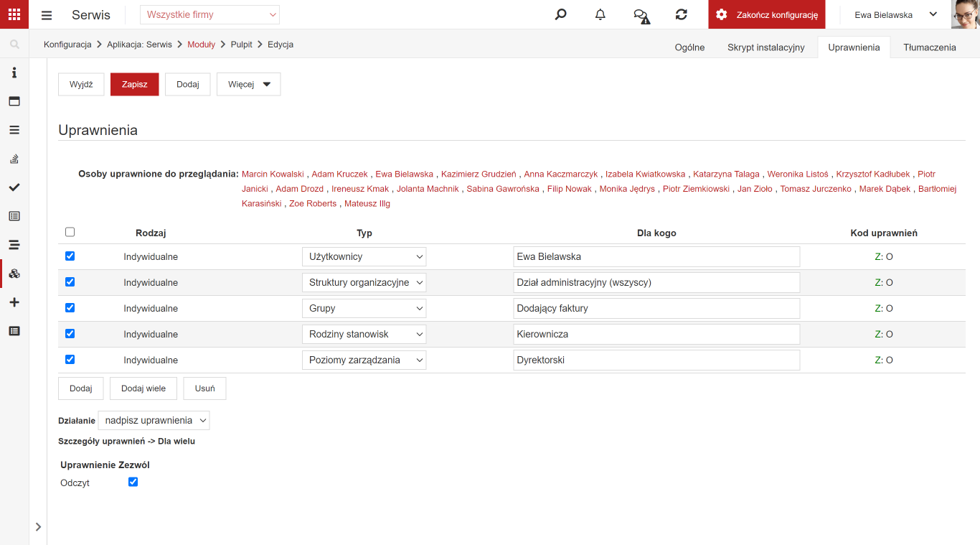Click the Dodaj wiele button

pos(143,388)
